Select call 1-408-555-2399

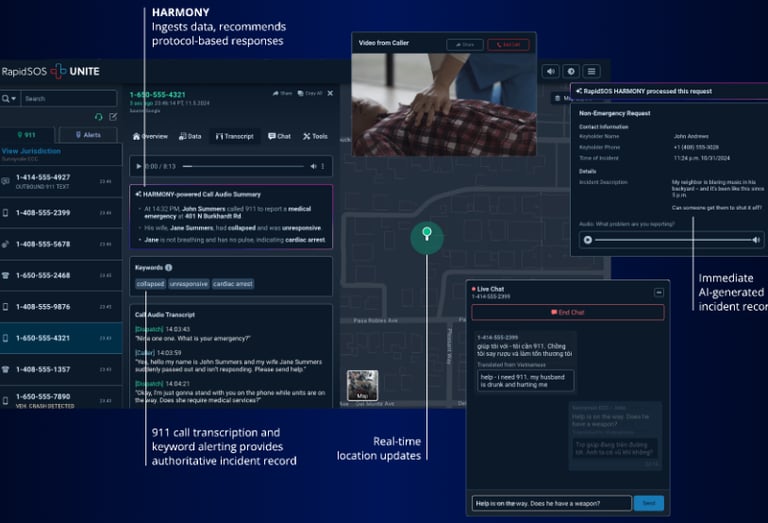pos(61,213)
